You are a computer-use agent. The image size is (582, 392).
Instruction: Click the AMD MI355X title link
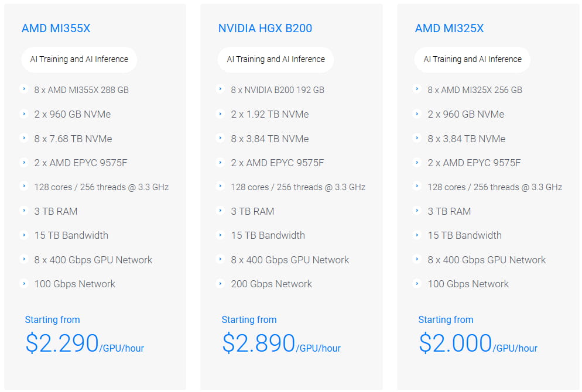coord(56,28)
